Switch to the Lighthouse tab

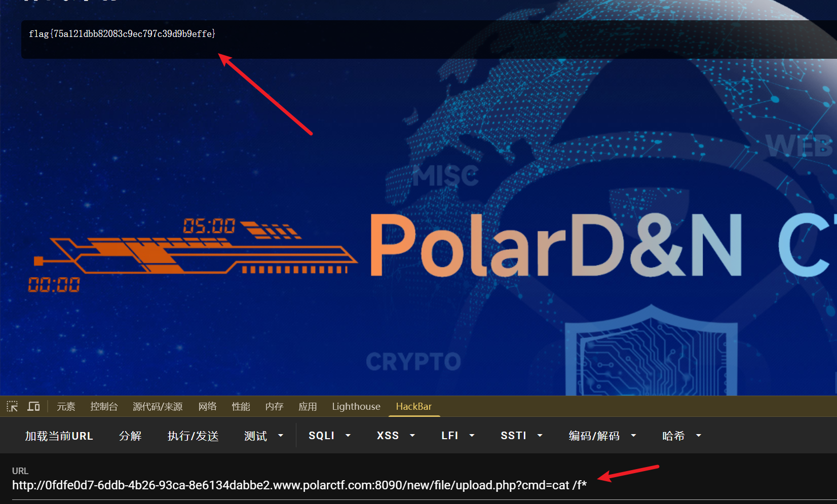tap(356, 406)
